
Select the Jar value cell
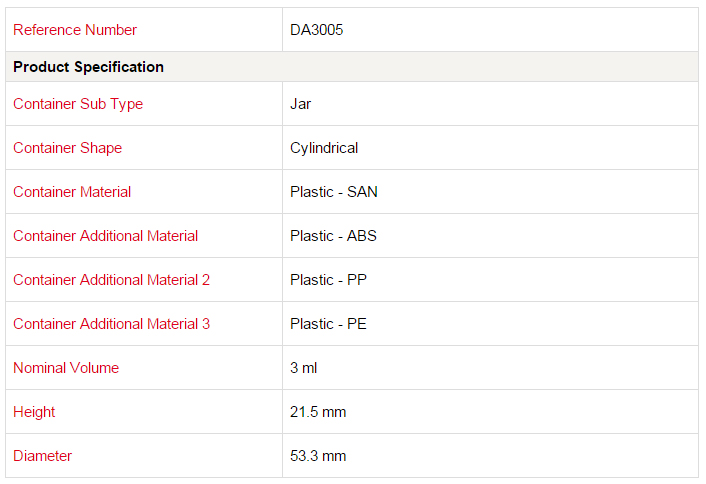[490, 104]
